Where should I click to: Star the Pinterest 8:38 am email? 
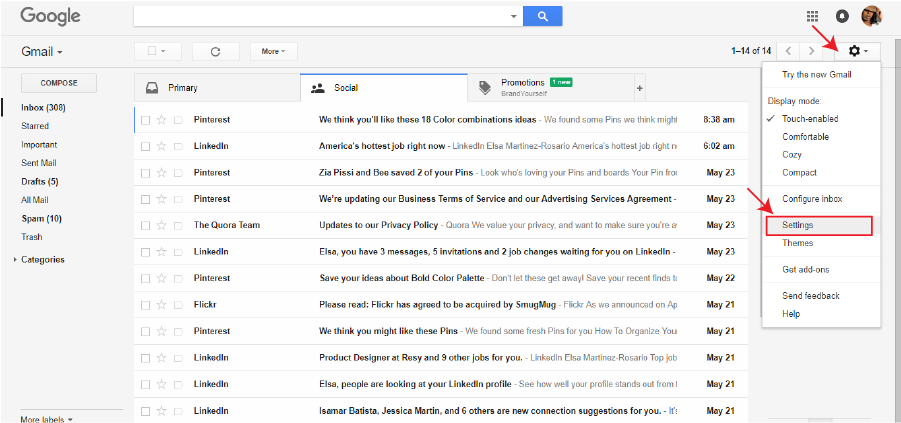[x=161, y=120]
